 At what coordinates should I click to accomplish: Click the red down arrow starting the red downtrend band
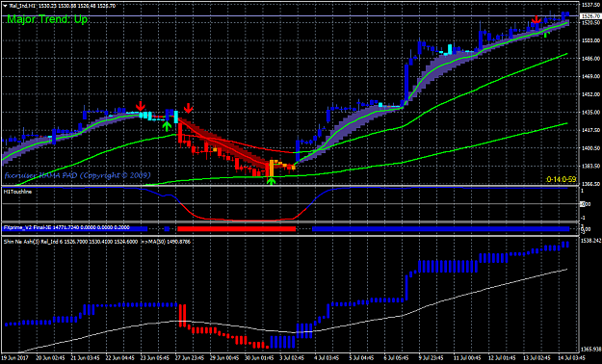point(188,108)
